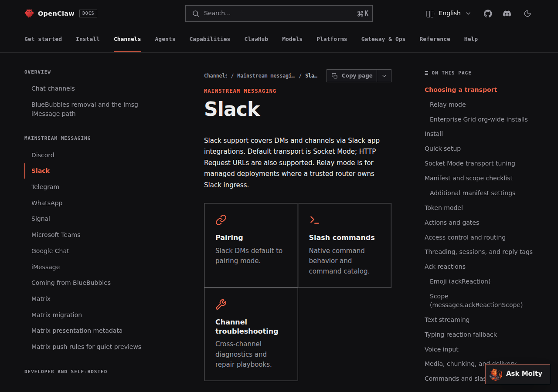The height and width of the screenshot is (392, 558).
Task: Open the Platforms tab
Action: click(x=332, y=39)
